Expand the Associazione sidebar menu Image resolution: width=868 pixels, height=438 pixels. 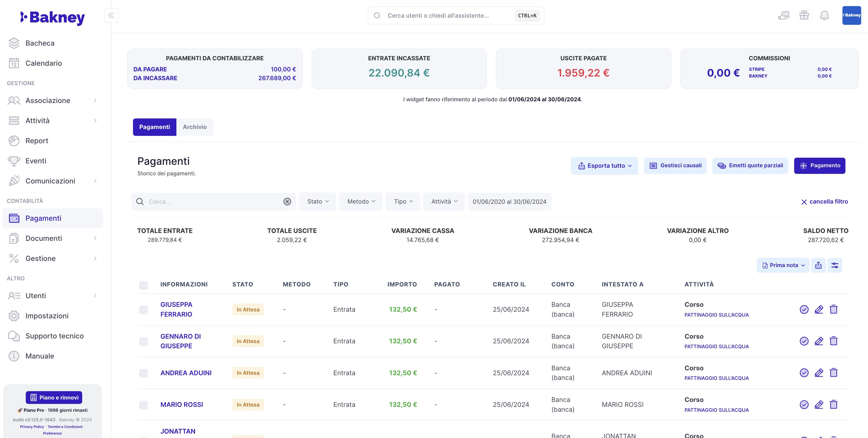[x=53, y=100]
